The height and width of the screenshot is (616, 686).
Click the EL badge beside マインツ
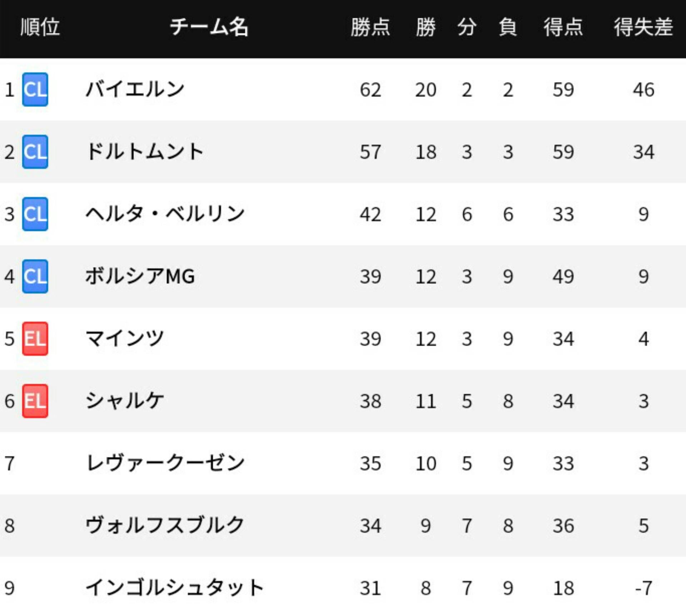click(35, 339)
